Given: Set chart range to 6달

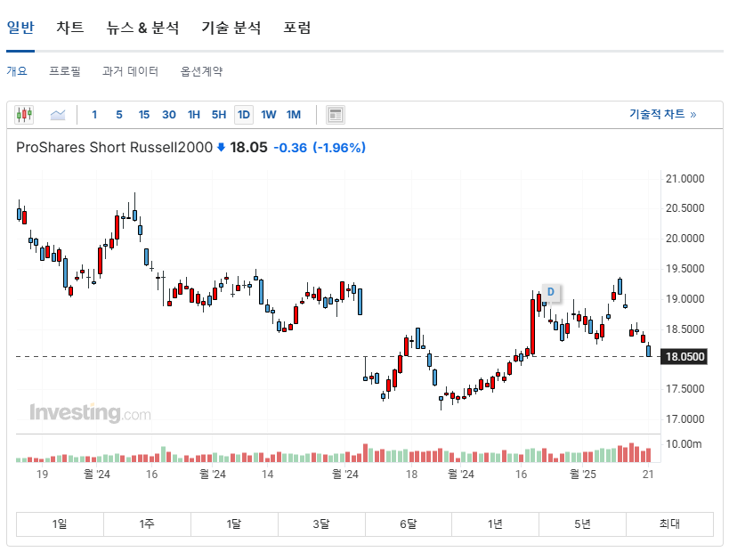Looking at the screenshot, I should tap(409, 524).
